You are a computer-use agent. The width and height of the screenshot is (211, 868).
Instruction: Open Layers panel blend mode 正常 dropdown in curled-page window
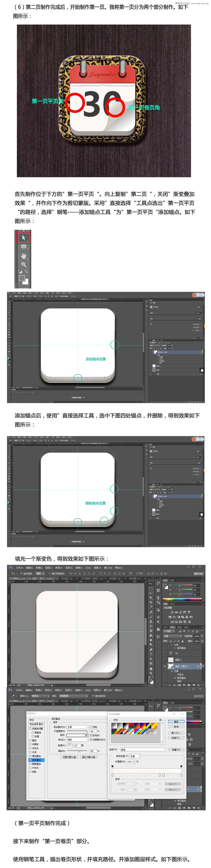(x=173, y=636)
